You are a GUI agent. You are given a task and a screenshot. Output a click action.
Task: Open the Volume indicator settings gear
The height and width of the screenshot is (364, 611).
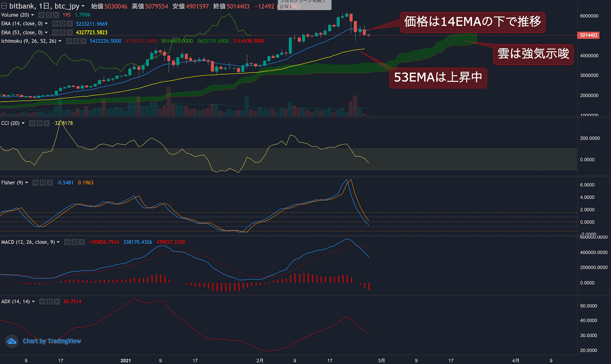tap(49, 15)
